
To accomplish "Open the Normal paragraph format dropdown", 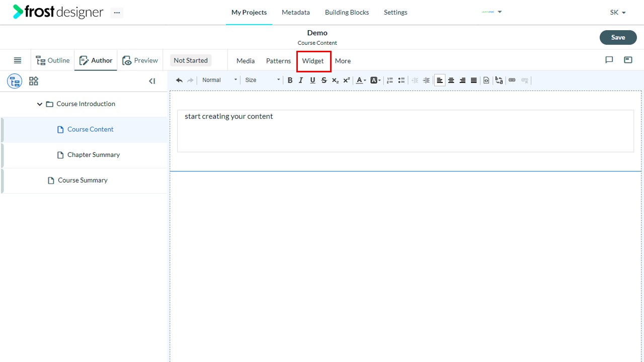I will point(219,80).
